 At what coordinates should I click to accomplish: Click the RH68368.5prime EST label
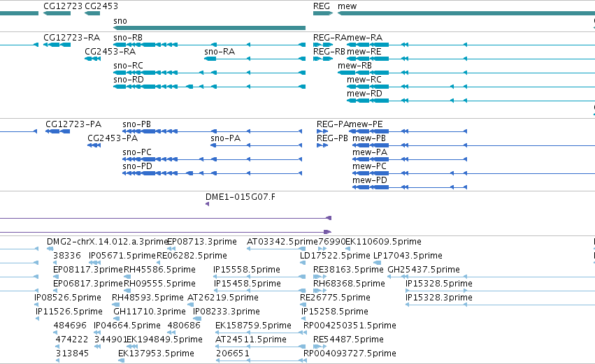point(349,284)
